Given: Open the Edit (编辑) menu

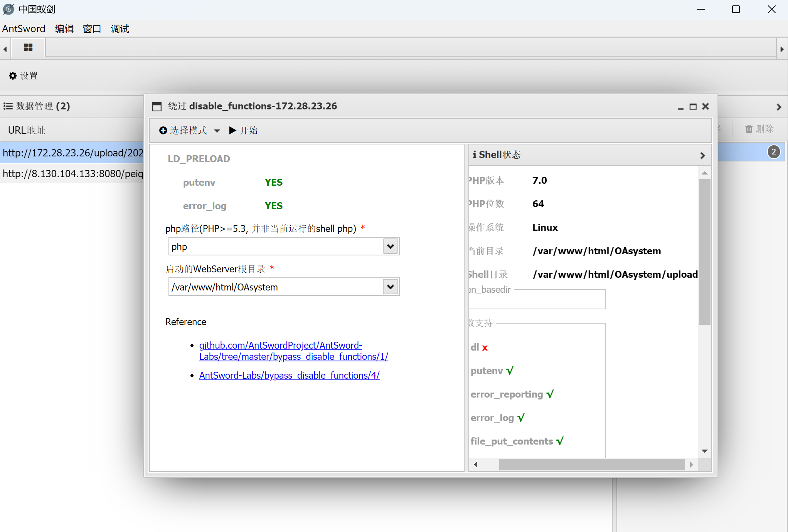Looking at the screenshot, I should 64,29.
